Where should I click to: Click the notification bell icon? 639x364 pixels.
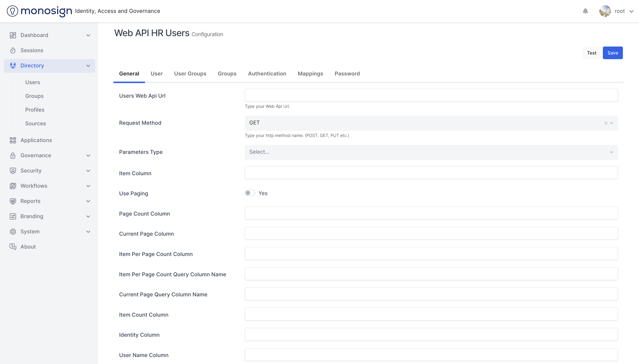click(585, 11)
